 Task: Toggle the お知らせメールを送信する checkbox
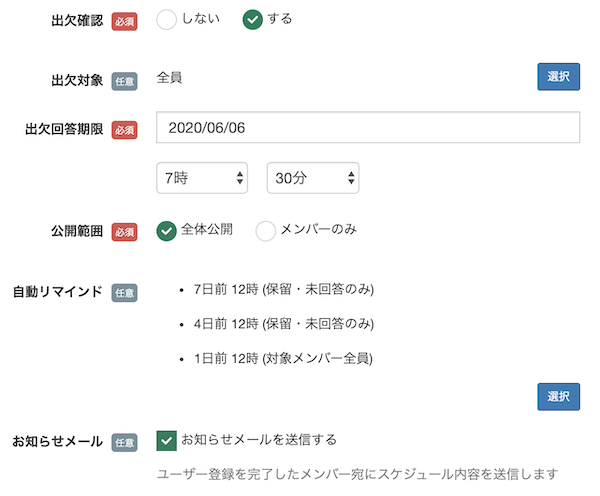167,440
